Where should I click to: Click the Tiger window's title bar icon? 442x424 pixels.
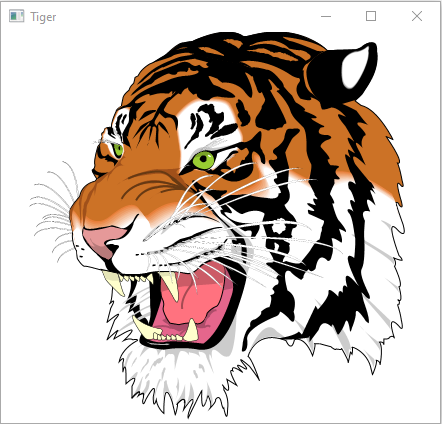(x=16, y=16)
